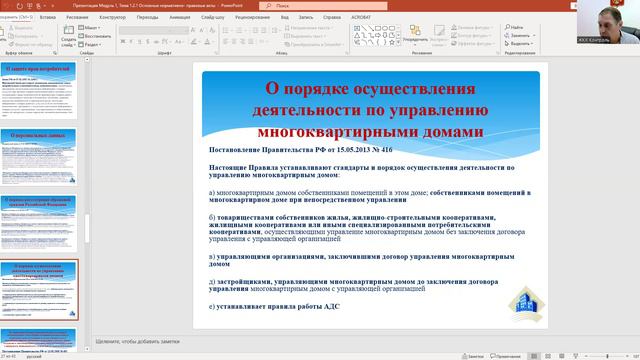Click the decrease font size icon
This screenshot has height=360, width=640.
tap(202, 30)
